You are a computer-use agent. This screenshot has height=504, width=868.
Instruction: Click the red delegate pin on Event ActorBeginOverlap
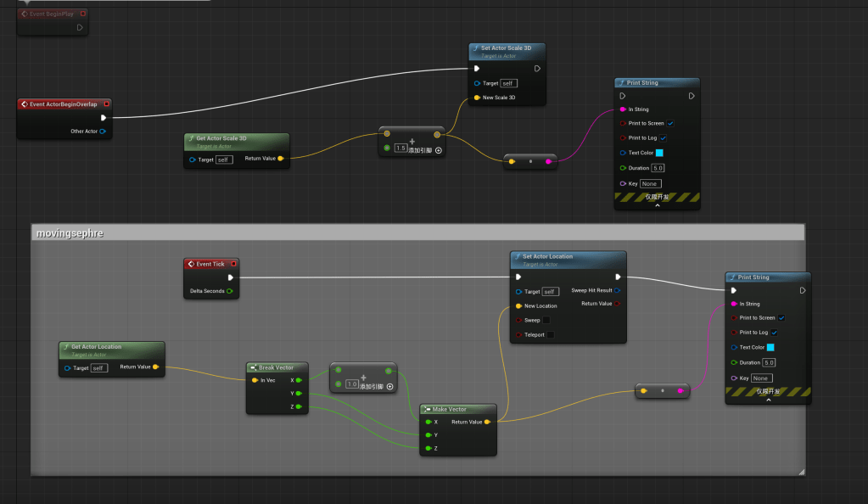106,104
